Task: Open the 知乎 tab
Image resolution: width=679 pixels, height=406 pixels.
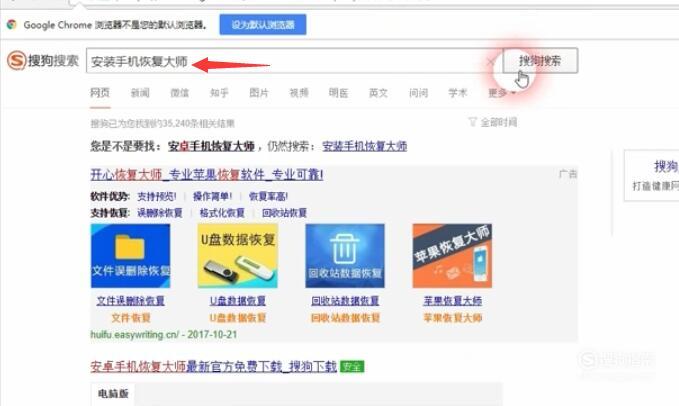Action: (219, 93)
